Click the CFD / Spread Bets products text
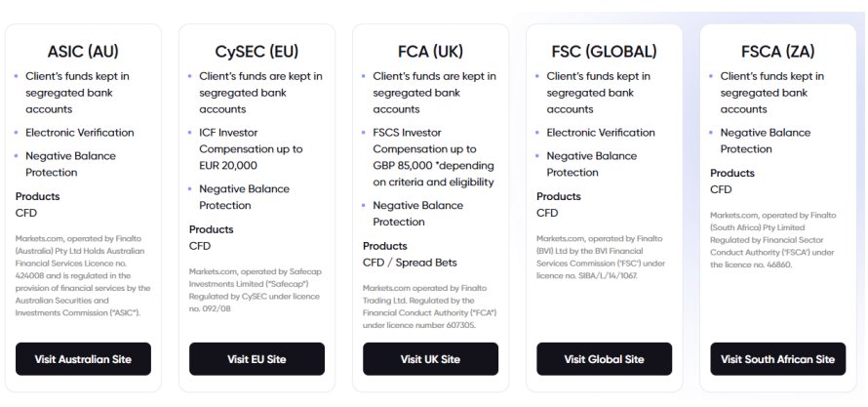The height and width of the screenshot is (407, 868). click(410, 263)
